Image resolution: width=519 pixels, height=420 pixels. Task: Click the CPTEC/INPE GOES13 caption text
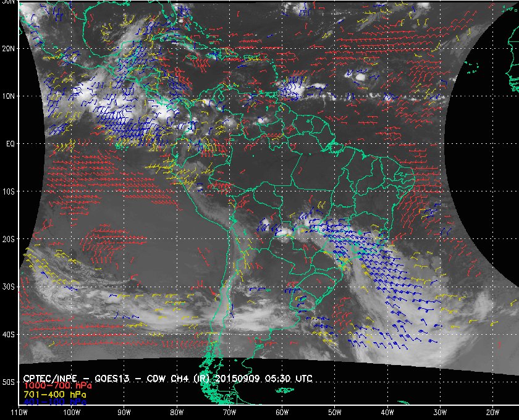(x=168, y=379)
